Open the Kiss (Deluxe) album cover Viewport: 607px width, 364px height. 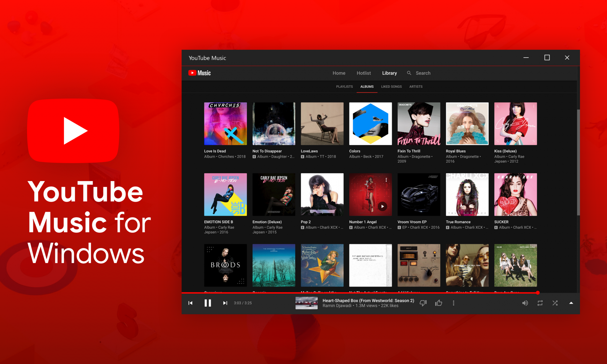516,124
